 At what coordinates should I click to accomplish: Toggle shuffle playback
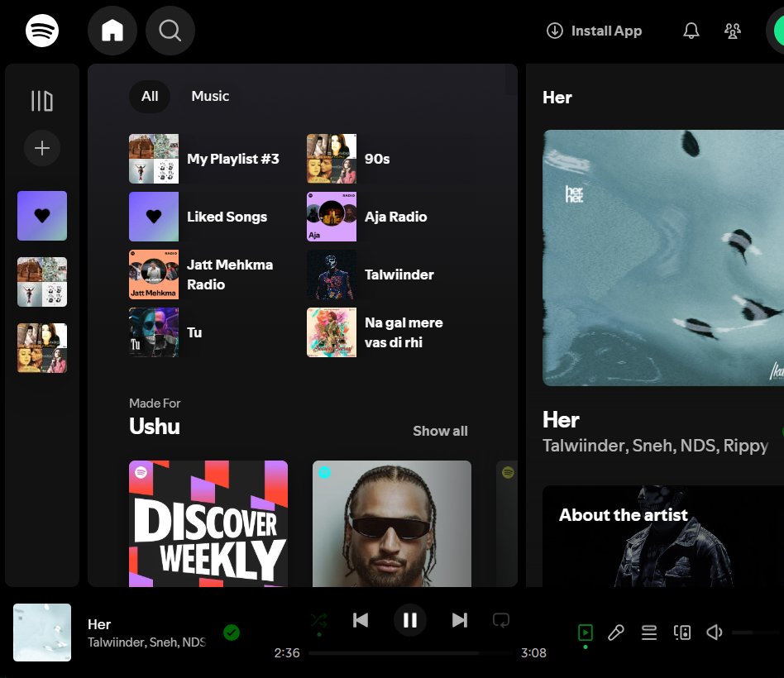click(x=319, y=620)
